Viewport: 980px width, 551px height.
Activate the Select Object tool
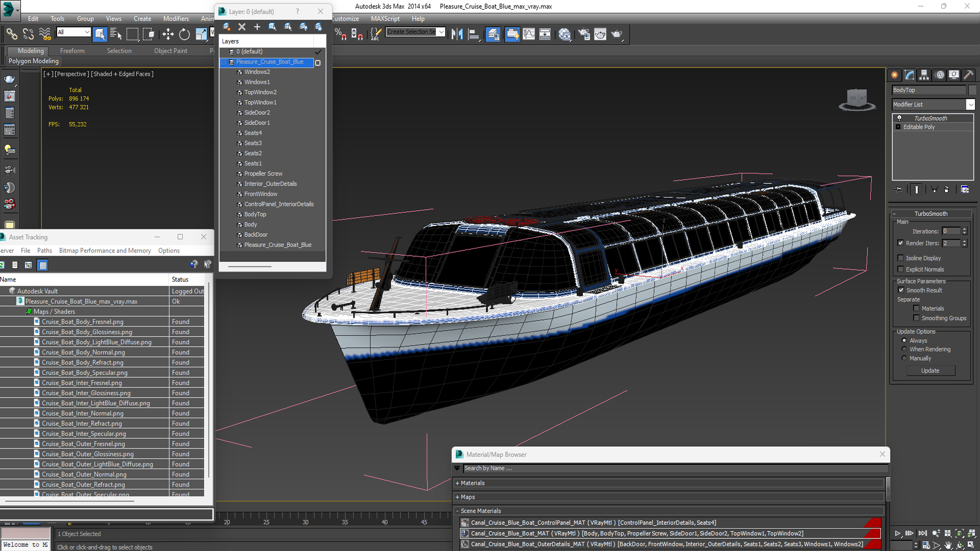point(100,34)
